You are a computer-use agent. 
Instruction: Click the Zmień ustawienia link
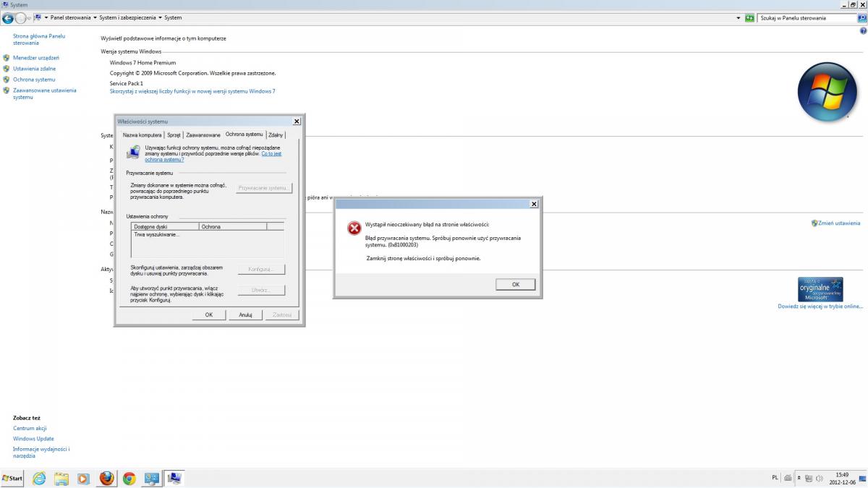click(839, 223)
